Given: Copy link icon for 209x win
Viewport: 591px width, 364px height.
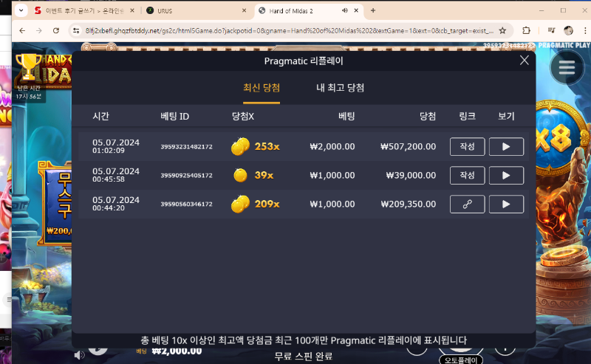Looking at the screenshot, I should 467,205.
